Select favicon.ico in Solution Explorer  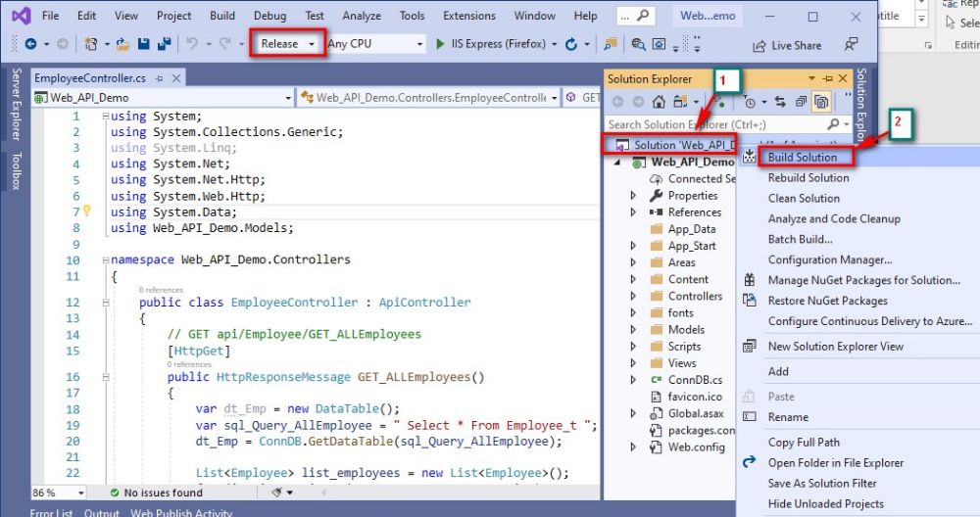pos(695,397)
